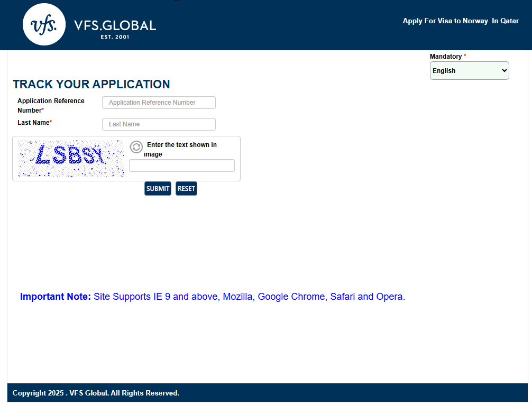
Task: Click the 'Last Name' label text
Action: [x=34, y=123]
